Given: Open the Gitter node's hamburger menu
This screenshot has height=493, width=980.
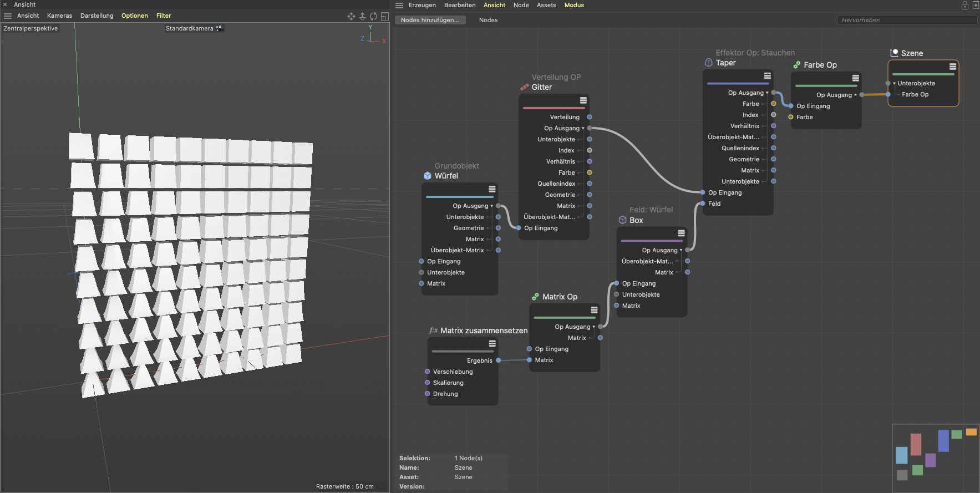Looking at the screenshot, I should (x=583, y=100).
